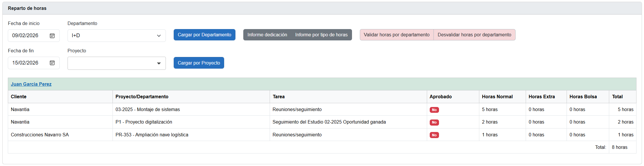Click the Proyecto dropdown arrow
Screen dimensions: 644x166
[159, 63]
